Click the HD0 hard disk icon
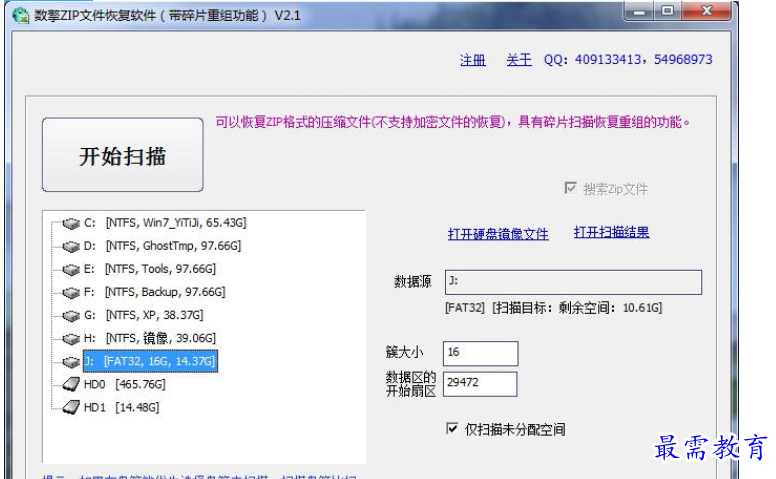 71,384
